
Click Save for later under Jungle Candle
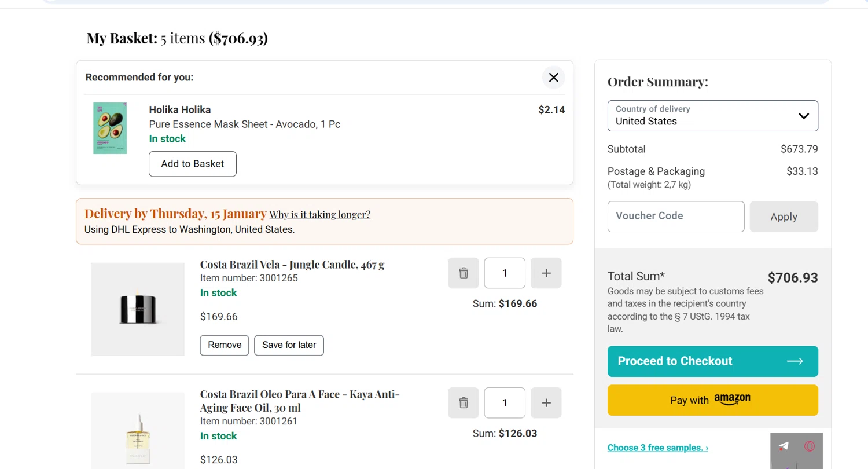pyautogui.click(x=289, y=345)
